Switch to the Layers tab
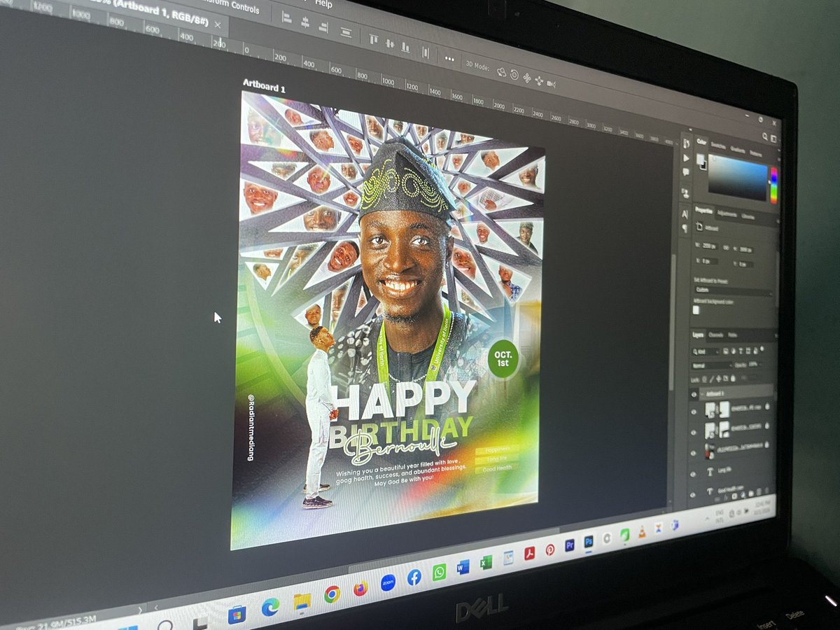 click(x=698, y=335)
